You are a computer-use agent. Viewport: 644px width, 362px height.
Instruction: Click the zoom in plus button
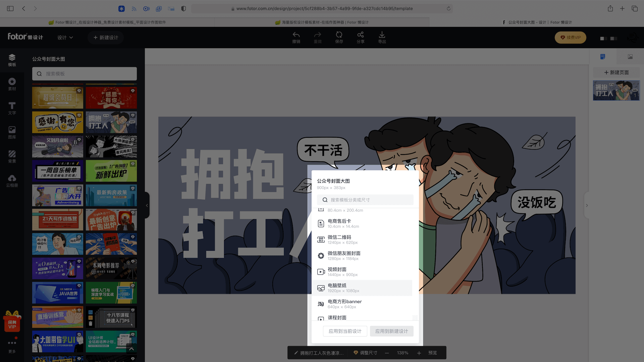point(419,353)
